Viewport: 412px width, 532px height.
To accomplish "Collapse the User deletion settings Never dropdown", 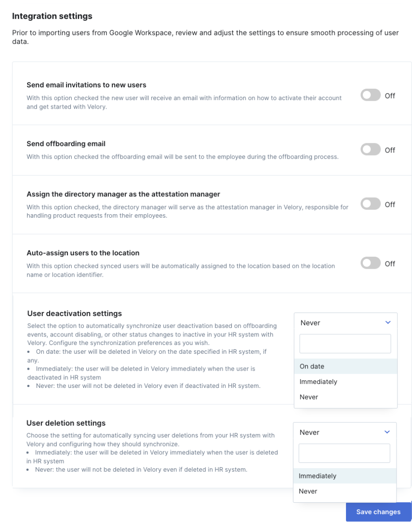I will (x=345, y=432).
